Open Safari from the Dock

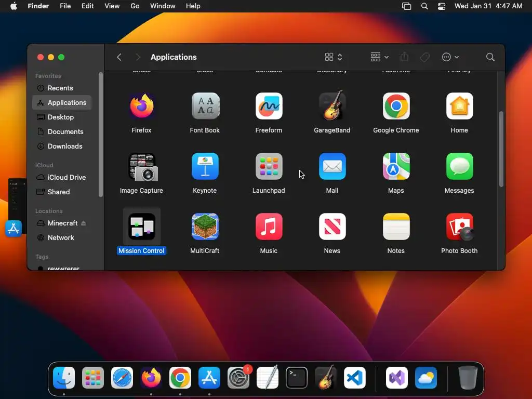click(122, 378)
